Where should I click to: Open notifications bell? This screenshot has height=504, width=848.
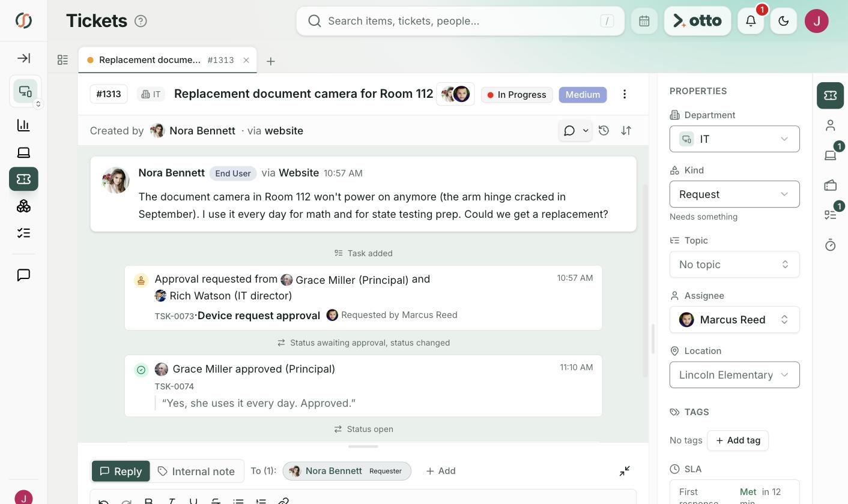(751, 21)
